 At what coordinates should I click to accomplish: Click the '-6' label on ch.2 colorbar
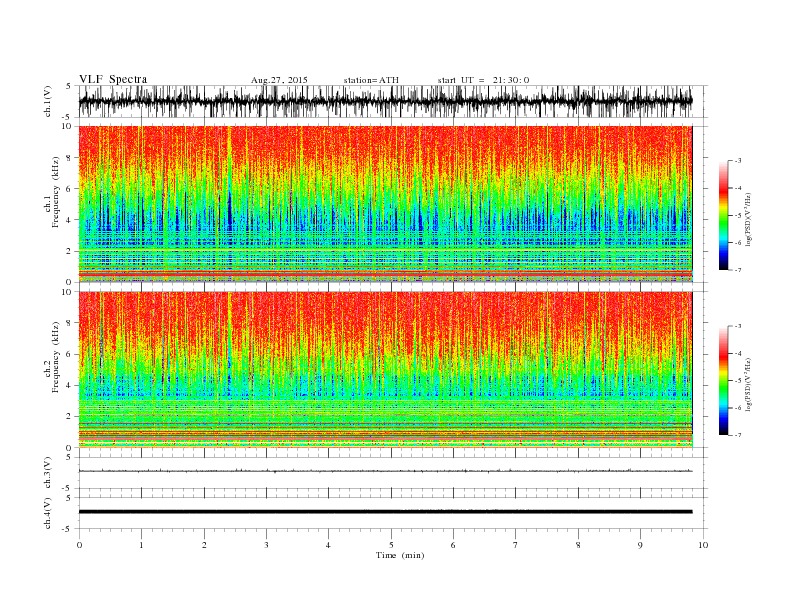(x=738, y=408)
